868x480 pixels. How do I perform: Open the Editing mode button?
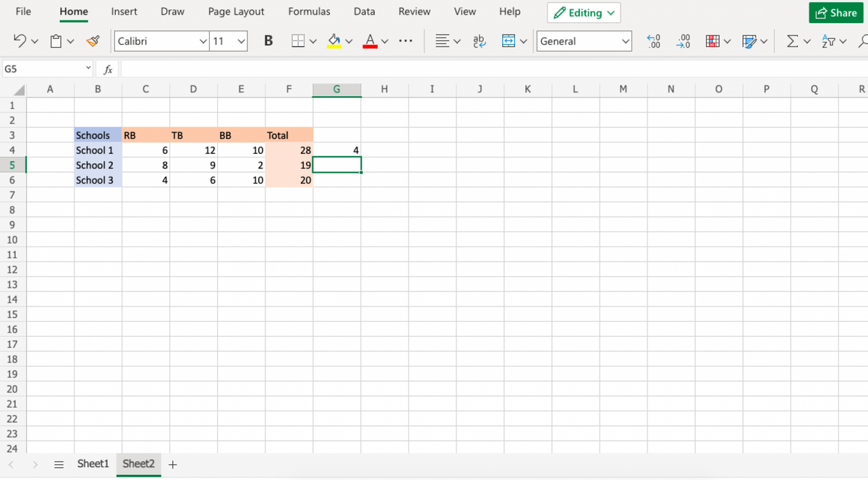tap(584, 13)
